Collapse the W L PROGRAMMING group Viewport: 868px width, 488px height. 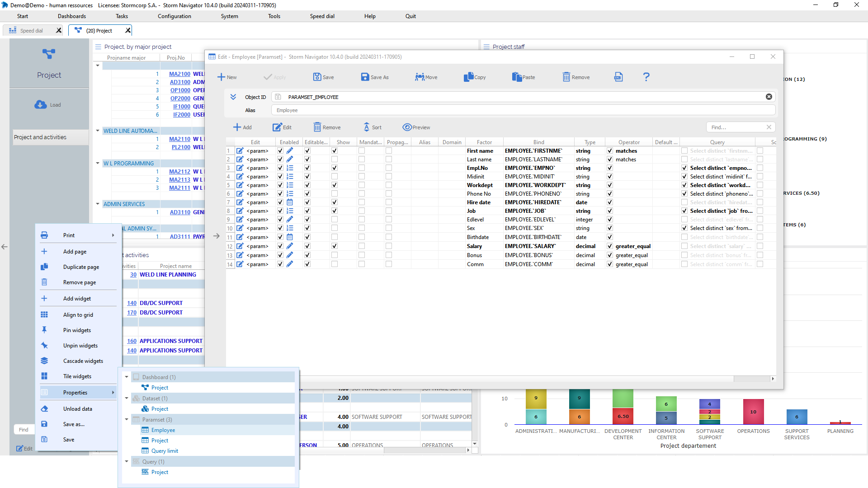[98, 163]
